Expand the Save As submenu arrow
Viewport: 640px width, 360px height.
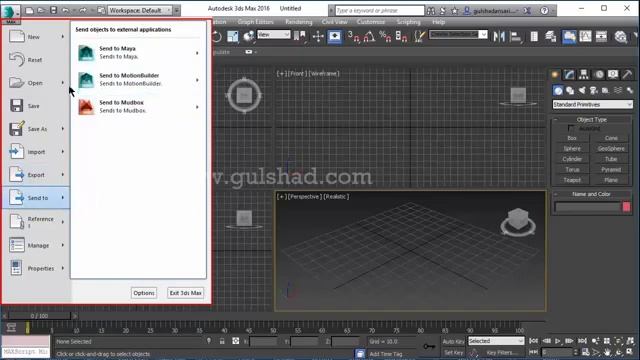click(62, 129)
